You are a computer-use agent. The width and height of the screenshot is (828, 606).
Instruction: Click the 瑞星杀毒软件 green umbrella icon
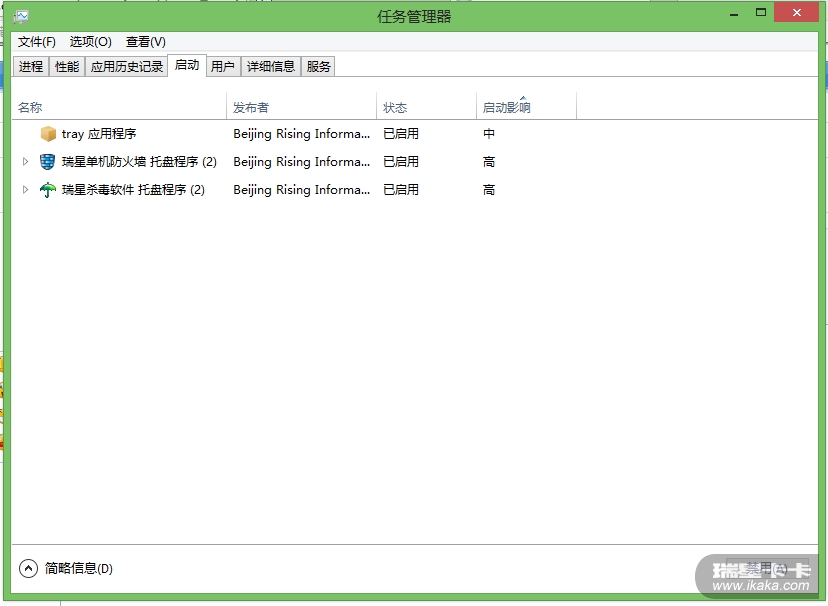pyautogui.click(x=48, y=190)
